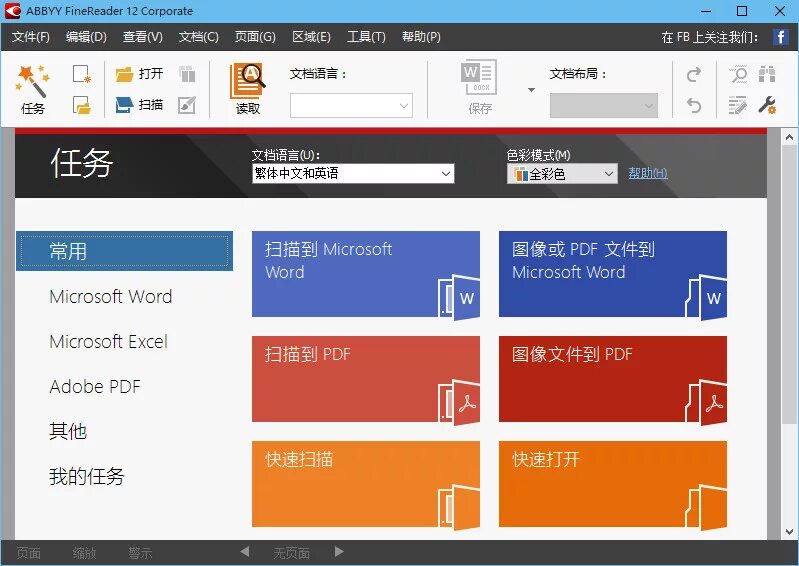Open the 工具(T) menu
Viewport: 799px width, 566px height.
366,37
